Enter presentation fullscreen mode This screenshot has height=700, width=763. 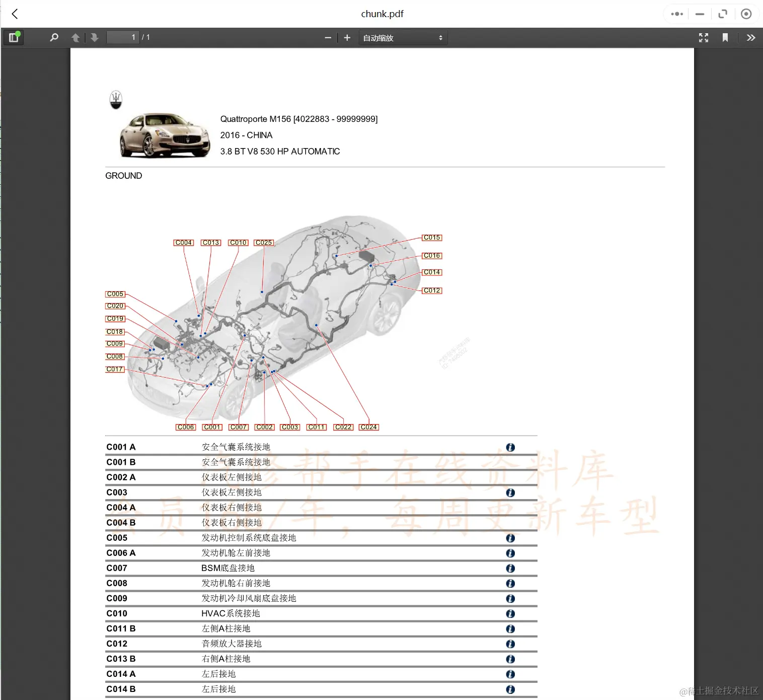click(x=704, y=38)
